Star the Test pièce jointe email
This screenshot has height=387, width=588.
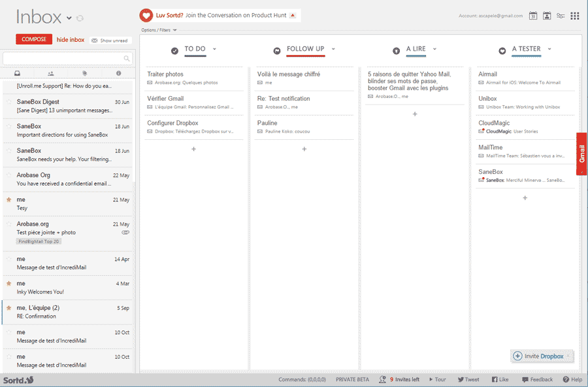click(x=9, y=224)
